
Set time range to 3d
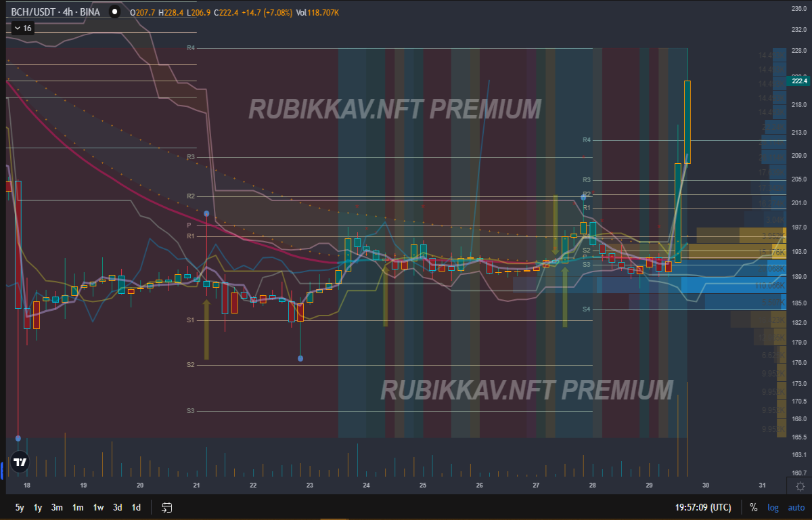pyautogui.click(x=118, y=507)
